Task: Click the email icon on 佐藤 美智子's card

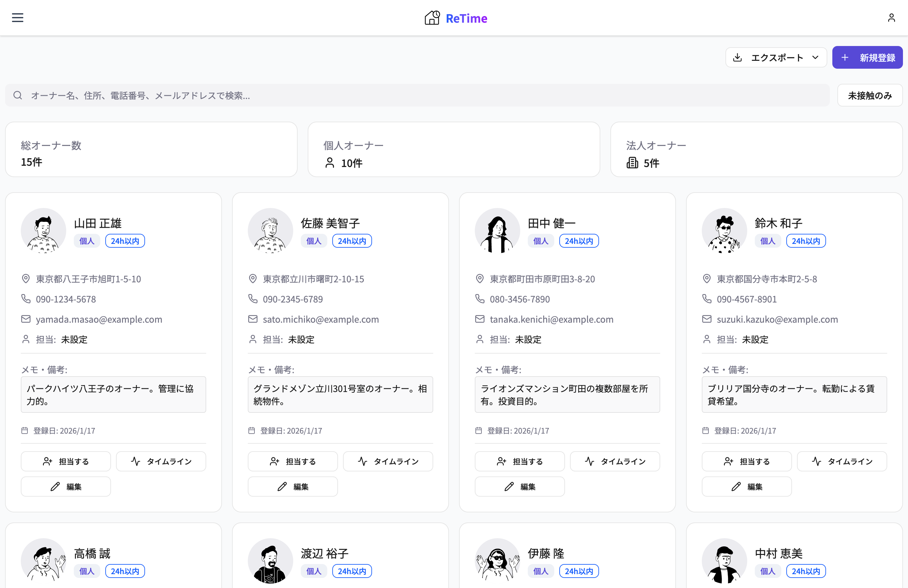Action: pyautogui.click(x=253, y=319)
